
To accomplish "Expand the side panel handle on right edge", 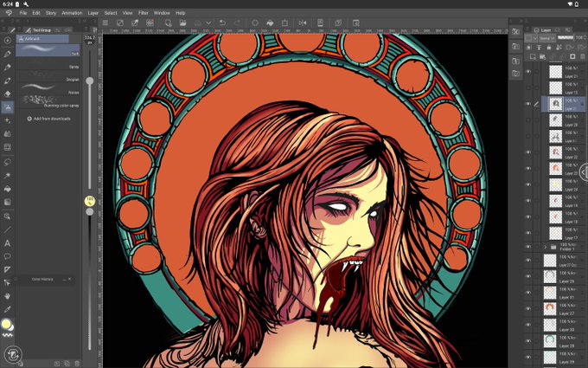I will point(584,172).
